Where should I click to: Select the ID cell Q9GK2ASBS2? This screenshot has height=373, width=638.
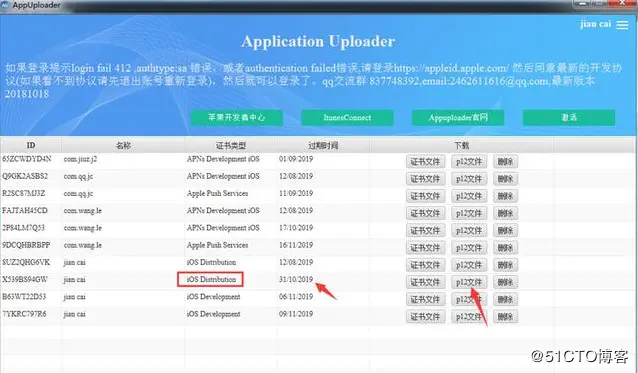click(x=25, y=176)
